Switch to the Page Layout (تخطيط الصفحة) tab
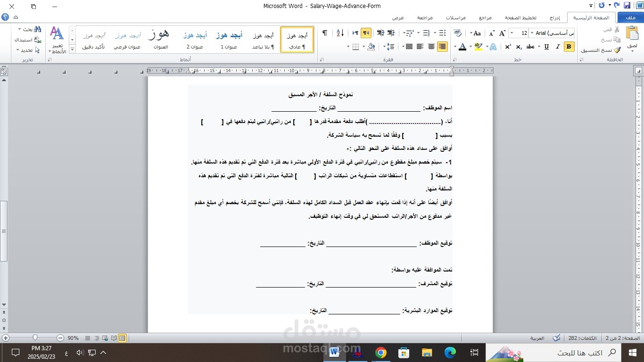Image resolution: width=644 pixels, height=362 pixels. pos(520,17)
